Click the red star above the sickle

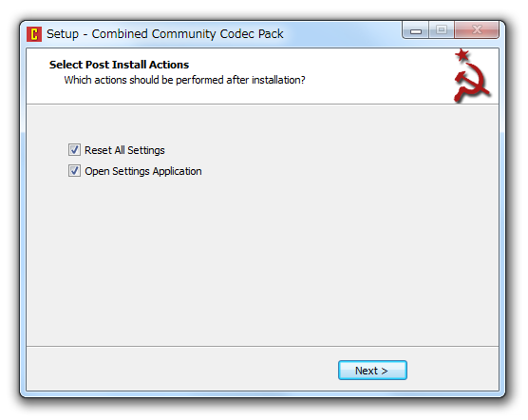click(x=462, y=54)
